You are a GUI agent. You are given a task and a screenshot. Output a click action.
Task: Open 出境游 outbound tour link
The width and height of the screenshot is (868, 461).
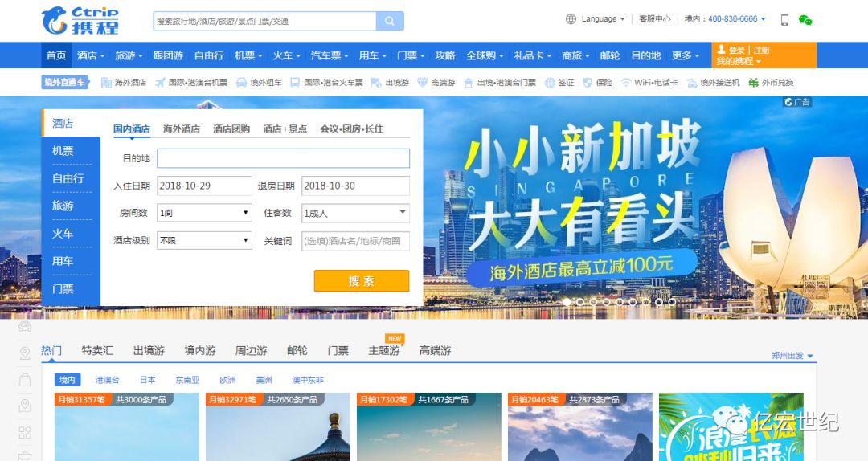[391, 83]
